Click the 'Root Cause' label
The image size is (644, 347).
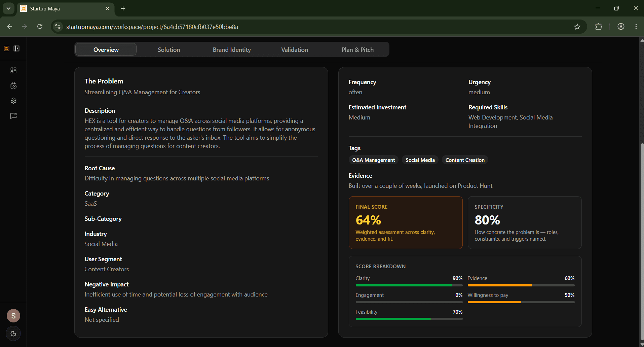point(100,168)
